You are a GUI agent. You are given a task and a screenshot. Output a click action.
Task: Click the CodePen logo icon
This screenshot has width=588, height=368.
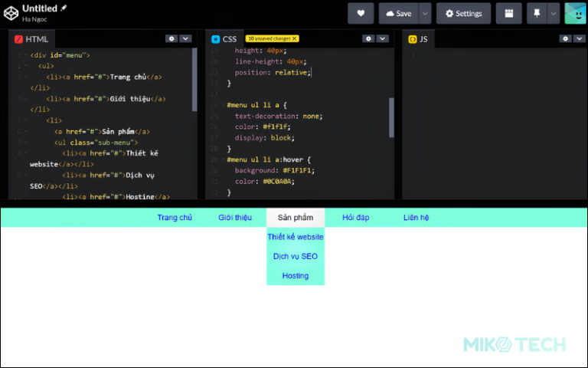tap(11, 13)
